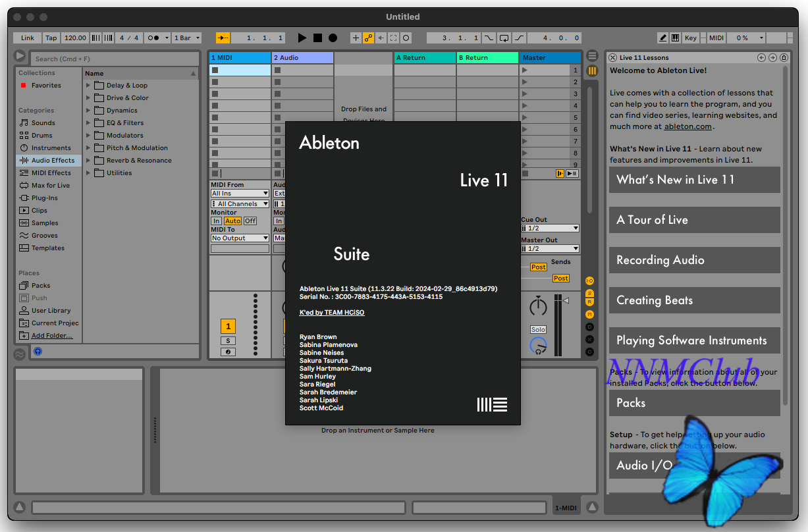Screen dimensions: 808x532
Task: Click the Master pan knob
Action: click(538, 306)
